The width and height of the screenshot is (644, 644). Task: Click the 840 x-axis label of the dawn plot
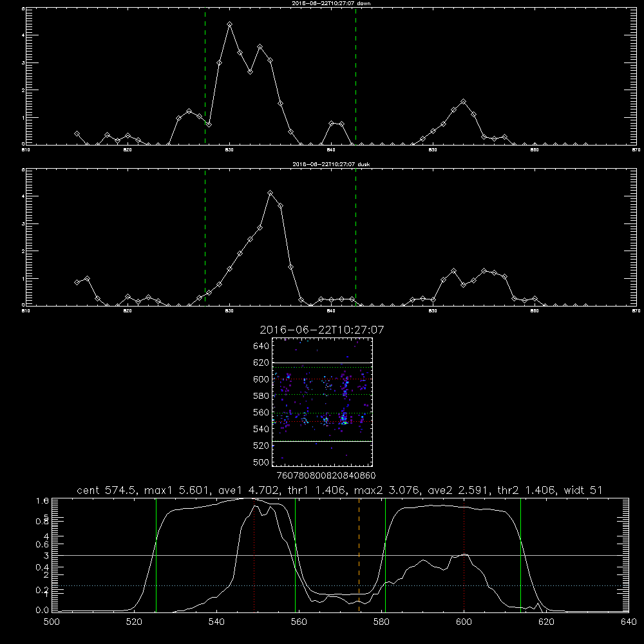(331, 150)
